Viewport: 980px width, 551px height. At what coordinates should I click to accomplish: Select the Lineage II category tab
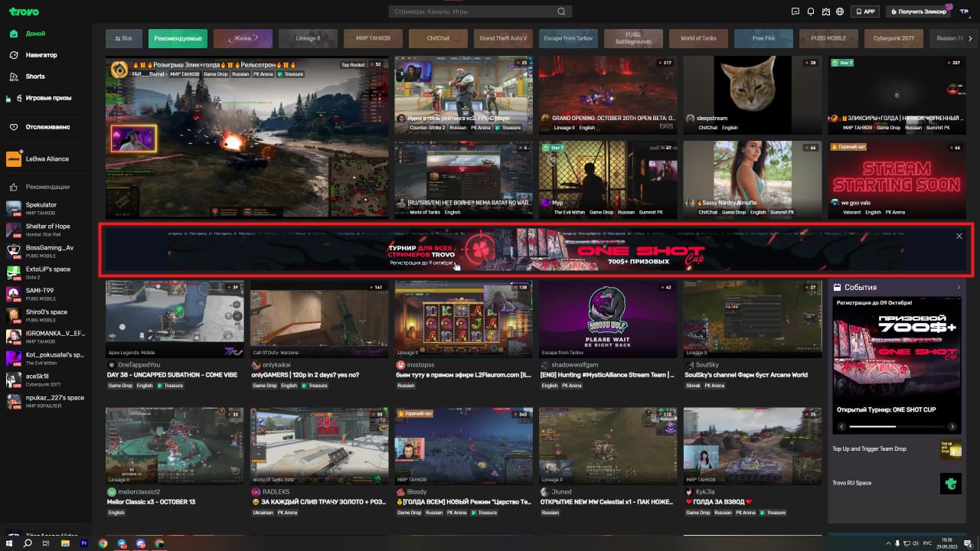click(308, 38)
